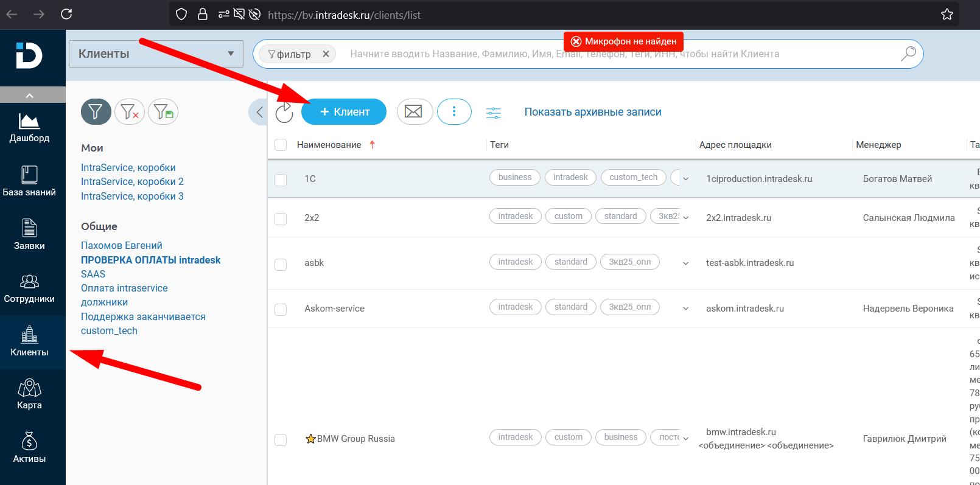
Task: Click the search magnifier icon
Action: click(908, 54)
